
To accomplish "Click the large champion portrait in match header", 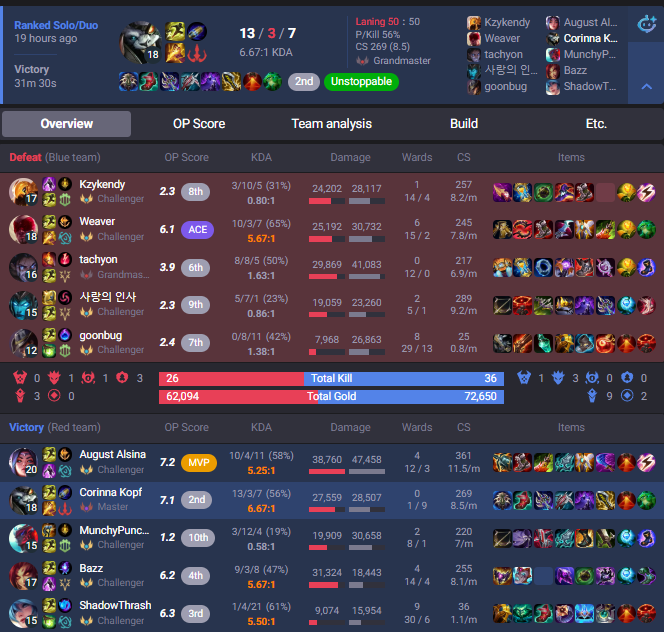I will click(x=141, y=42).
